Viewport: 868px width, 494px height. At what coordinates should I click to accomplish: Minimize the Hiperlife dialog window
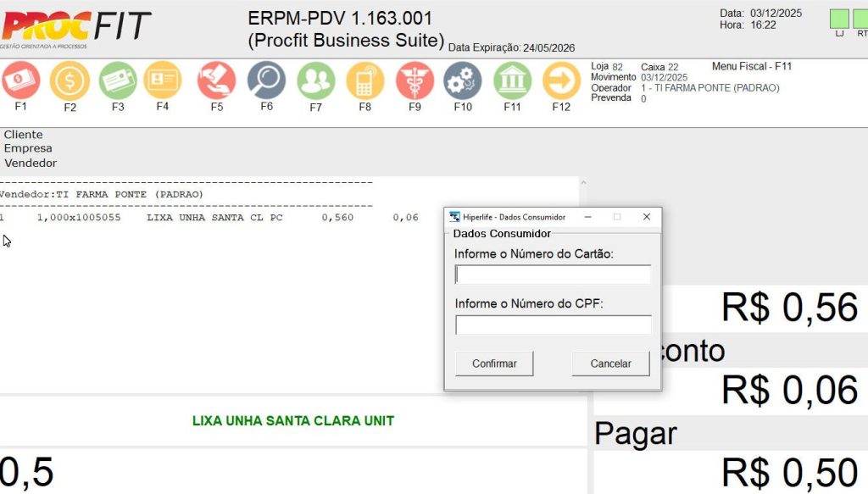(x=588, y=217)
